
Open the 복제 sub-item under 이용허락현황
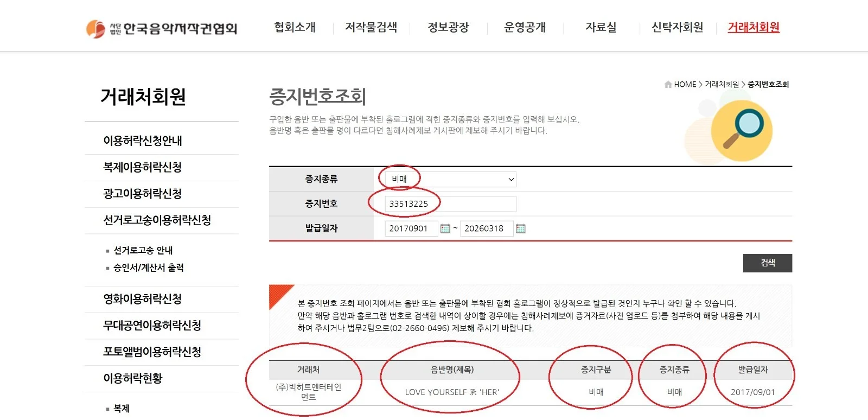coord(122,409)
